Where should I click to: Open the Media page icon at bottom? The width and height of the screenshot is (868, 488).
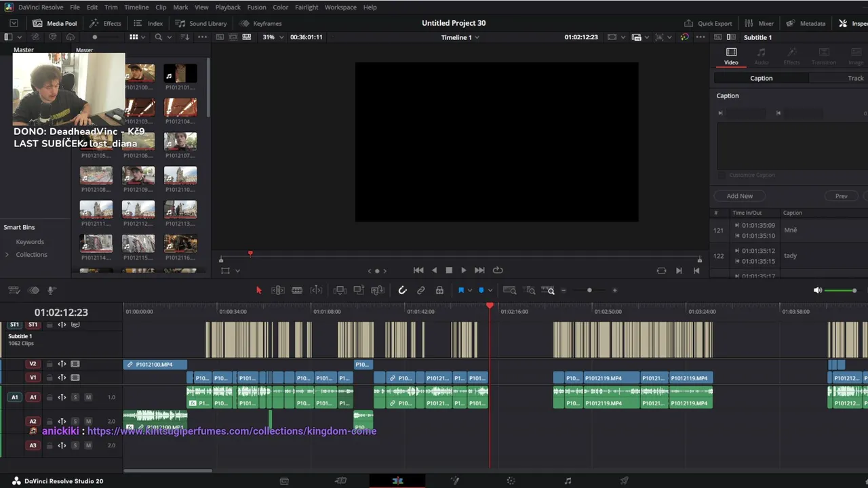tap(284, 481)
